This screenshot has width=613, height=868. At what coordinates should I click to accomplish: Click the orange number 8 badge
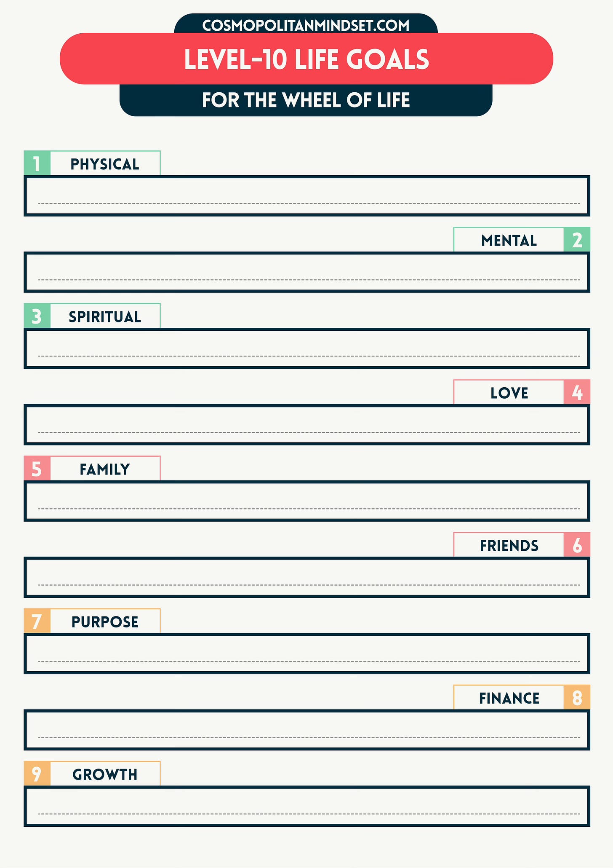tap(577, 697)
